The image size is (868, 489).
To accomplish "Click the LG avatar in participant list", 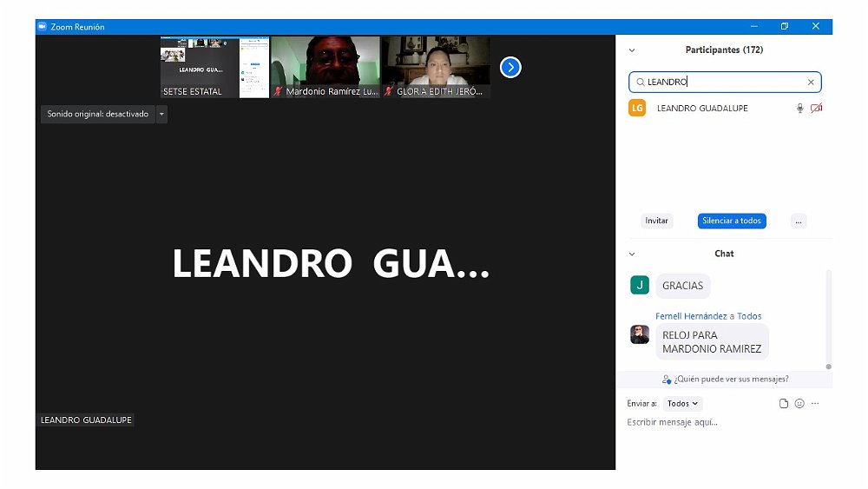I will pos(637,109).
